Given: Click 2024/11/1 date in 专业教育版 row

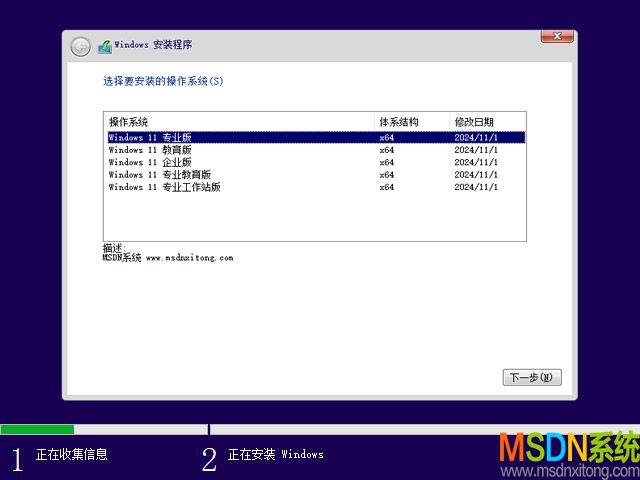Looking at the screenshot, I should [x=476, y=175].
